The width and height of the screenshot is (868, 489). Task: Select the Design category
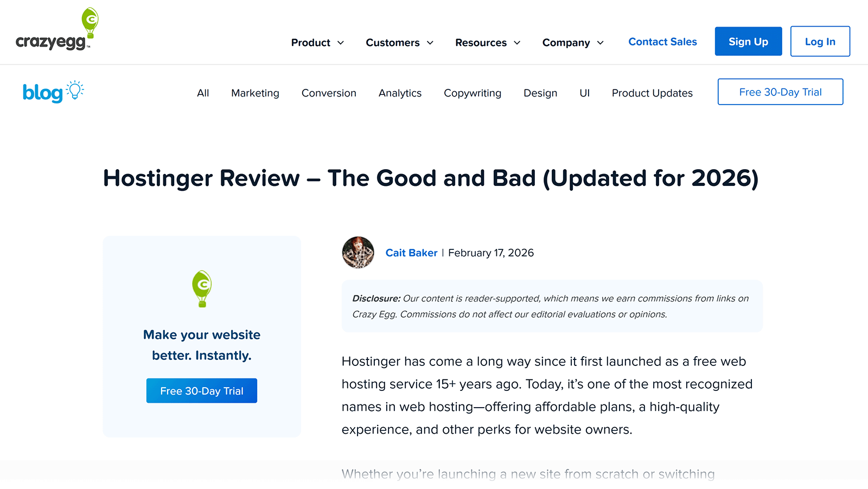click(x=540, y=93)
